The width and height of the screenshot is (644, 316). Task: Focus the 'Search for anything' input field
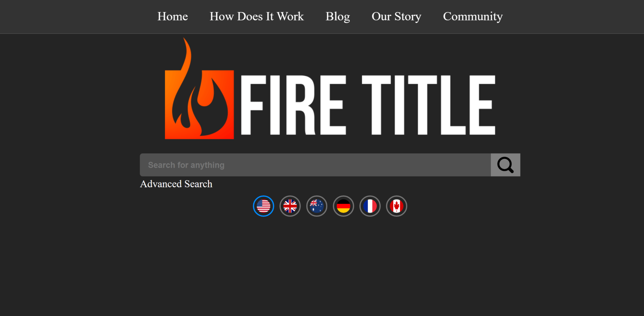[x=315, y=165]
